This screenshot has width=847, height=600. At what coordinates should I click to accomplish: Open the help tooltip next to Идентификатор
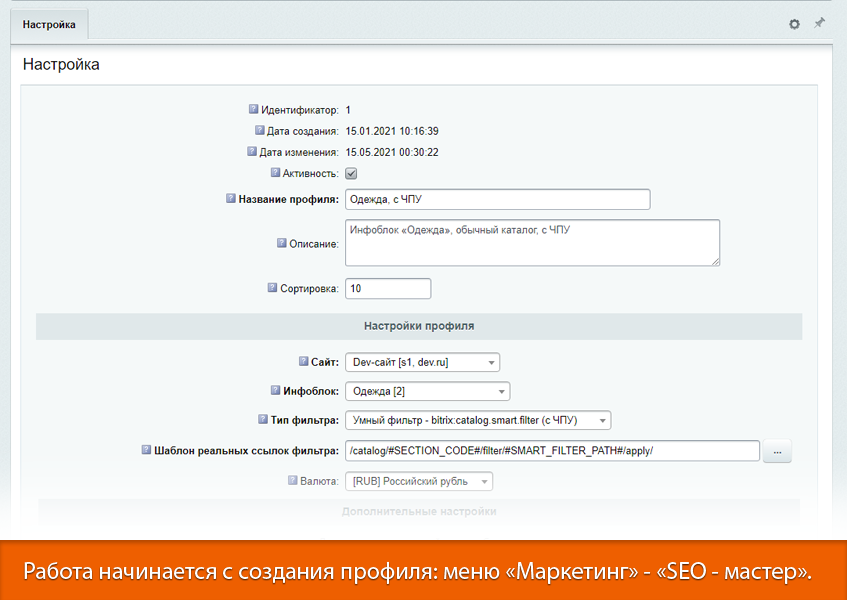[253, 109]
